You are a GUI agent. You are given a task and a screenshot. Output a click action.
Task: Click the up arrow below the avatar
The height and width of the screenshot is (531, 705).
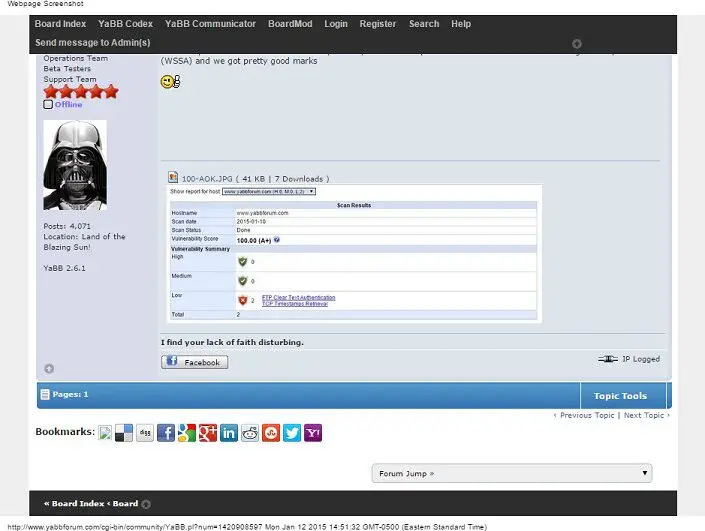click(x=49, y=369)
